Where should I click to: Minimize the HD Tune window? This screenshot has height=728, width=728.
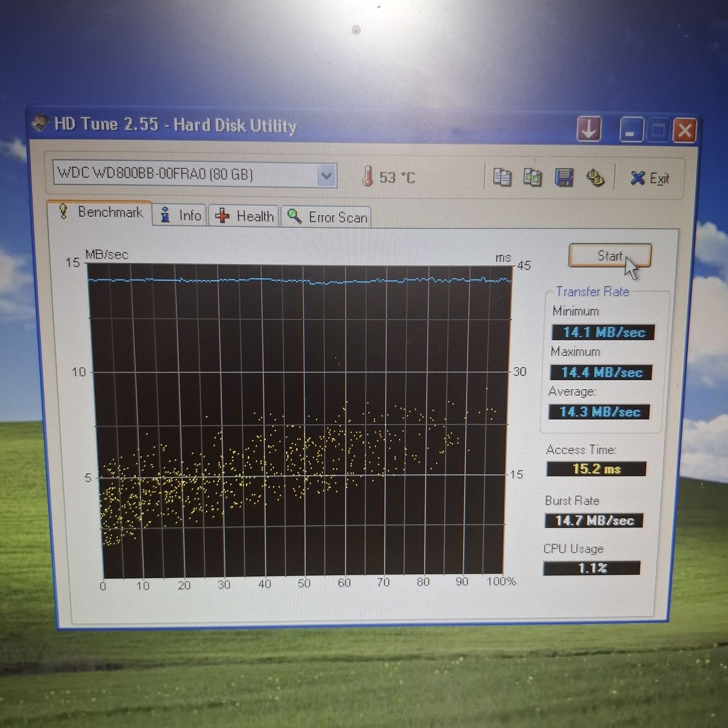coord(631,130)
